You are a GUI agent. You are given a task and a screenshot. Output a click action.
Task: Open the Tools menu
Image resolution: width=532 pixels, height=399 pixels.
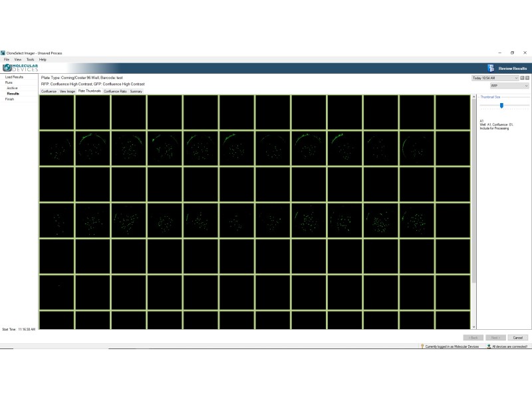click(30, 59)
